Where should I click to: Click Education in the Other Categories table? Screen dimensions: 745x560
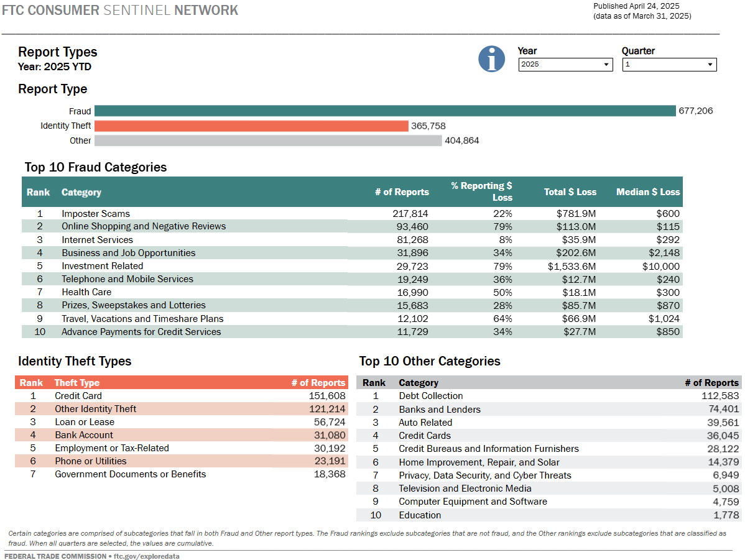[420, 515]
